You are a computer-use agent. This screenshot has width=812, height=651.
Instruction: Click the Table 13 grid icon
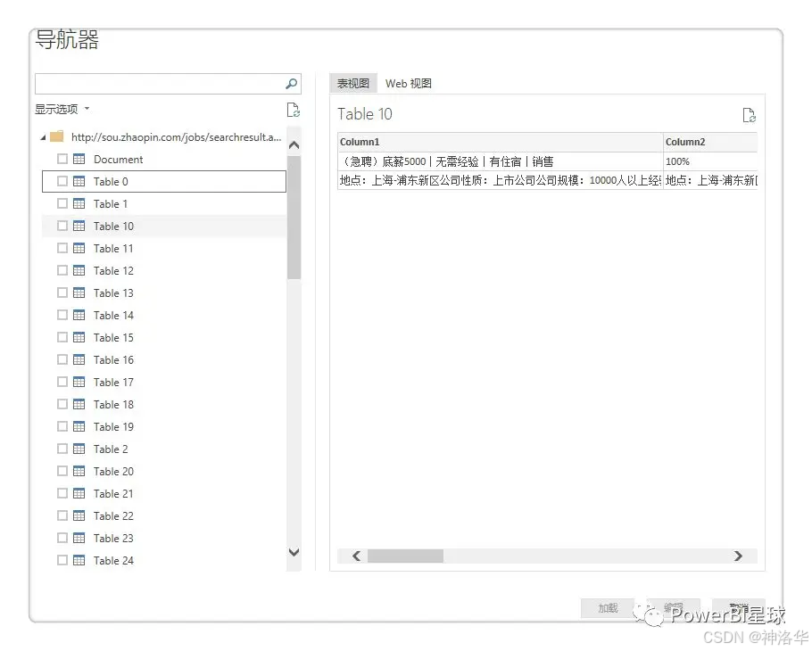pyautogui.click(x=79, y=293)
